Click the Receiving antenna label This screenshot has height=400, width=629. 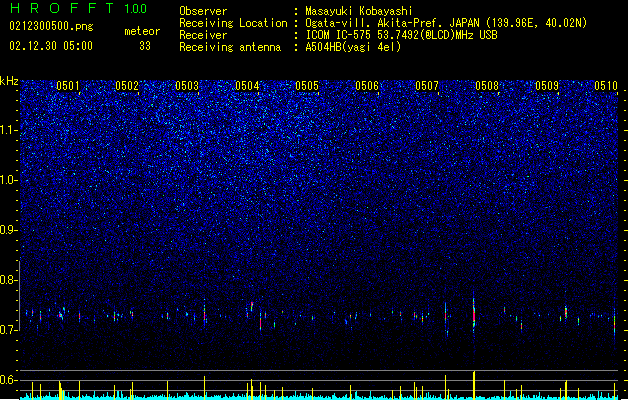click(230, 47)
